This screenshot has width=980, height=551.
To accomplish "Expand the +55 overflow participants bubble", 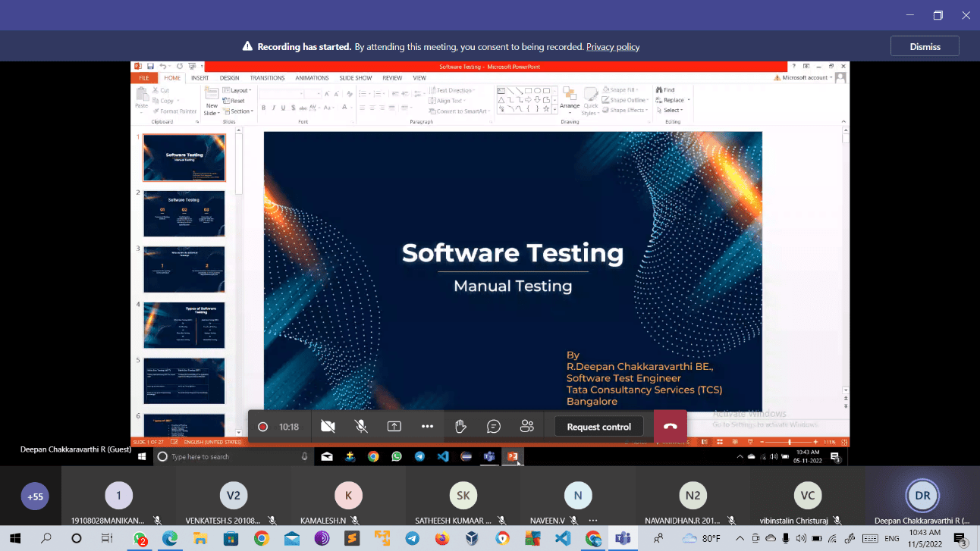I will pos(35,497).
